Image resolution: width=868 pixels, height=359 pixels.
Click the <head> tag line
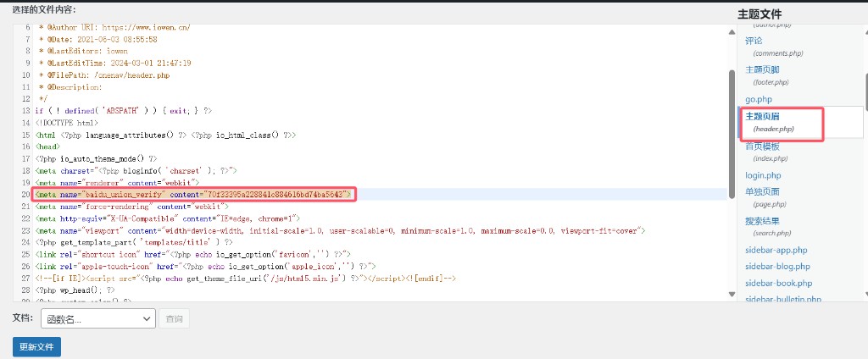pyautogui.click(x=47, y=146)
